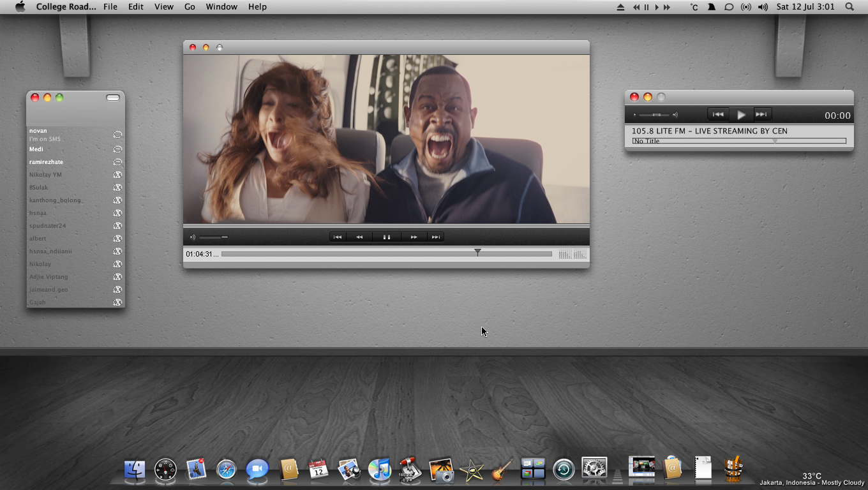The width and height of the screenshot is (868, 490).
Task: Click the pause icon in menu bar
Action: tap(647, 7)
